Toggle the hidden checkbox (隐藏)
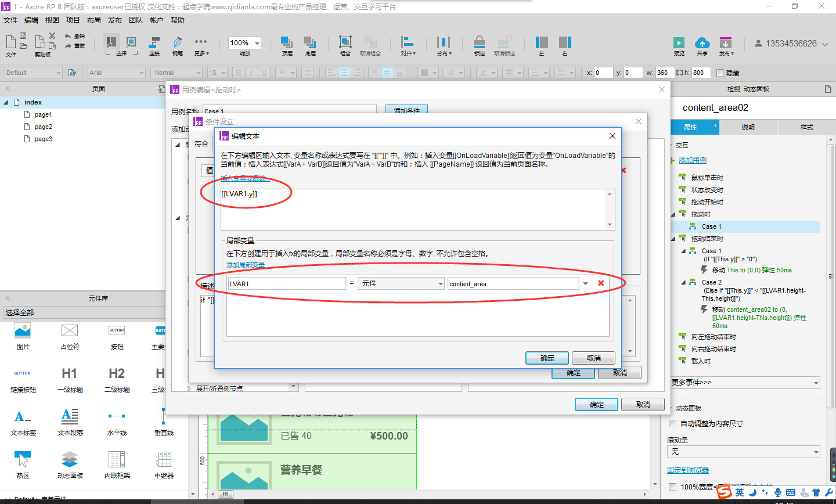 pyautogui.click(x=720, y=73)
